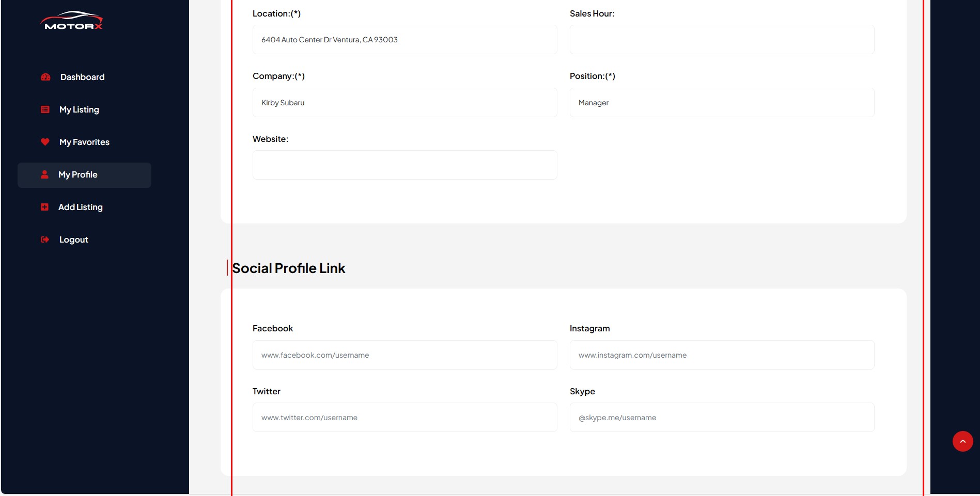
Task: Focus the Location address field
Action: point(405,40)
